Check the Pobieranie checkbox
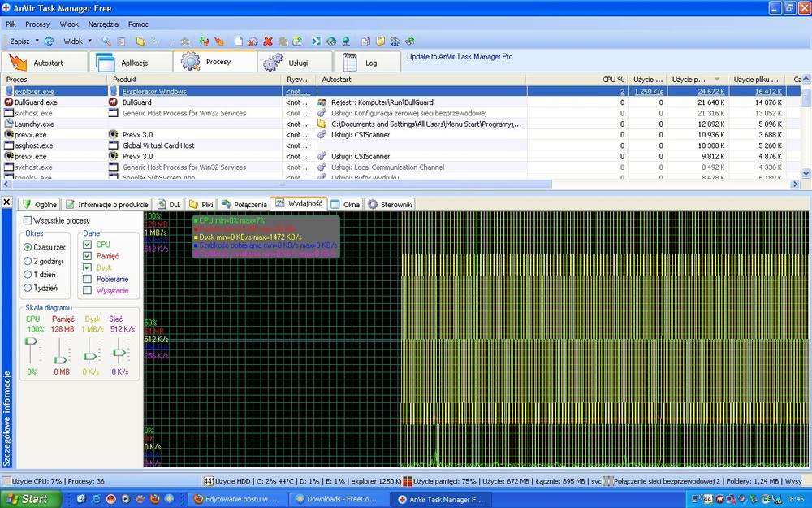This screenshot has width=812, height=508. [x=87, y=279]
